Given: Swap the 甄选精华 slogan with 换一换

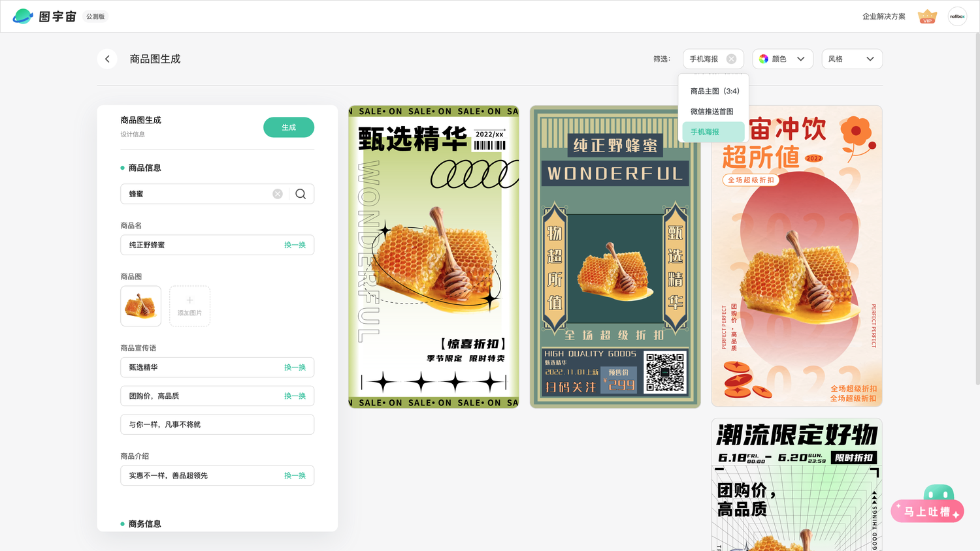Looking at the screenshot, I should (295, 368).
